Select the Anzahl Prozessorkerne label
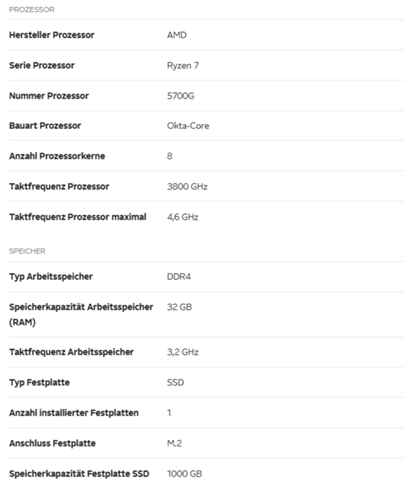This screenshot has width=414, height=480. [x=57, y=156]
